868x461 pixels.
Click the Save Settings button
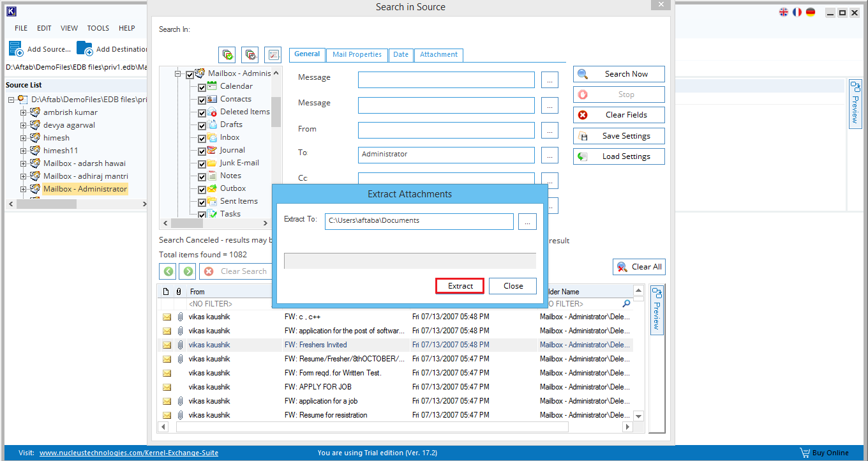(619, 136)
